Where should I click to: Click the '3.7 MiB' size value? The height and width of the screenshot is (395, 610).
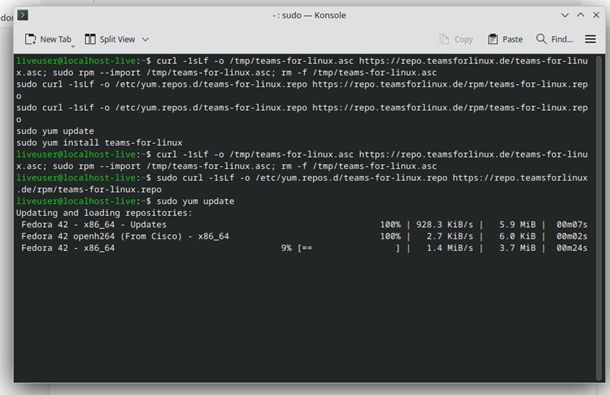517,248
